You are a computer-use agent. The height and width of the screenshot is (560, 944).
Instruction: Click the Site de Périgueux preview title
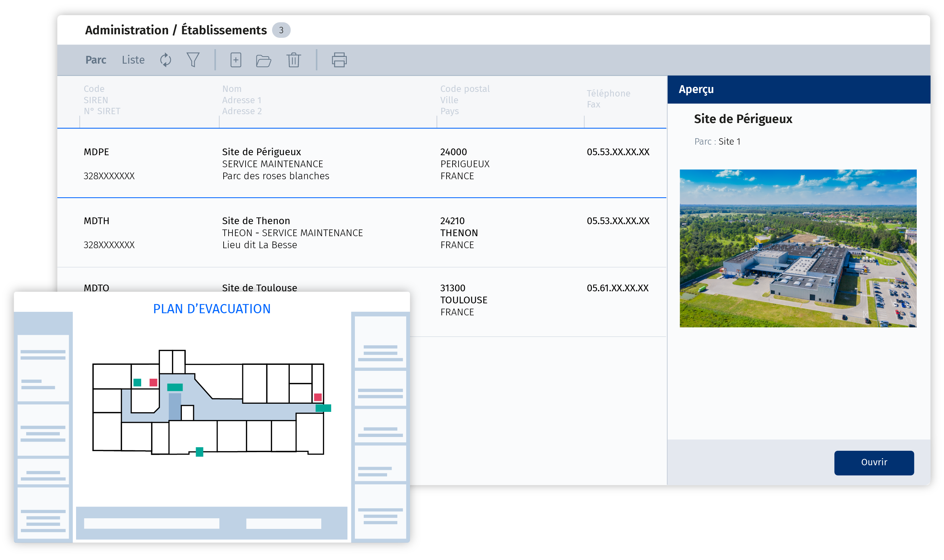coord(743,119)
